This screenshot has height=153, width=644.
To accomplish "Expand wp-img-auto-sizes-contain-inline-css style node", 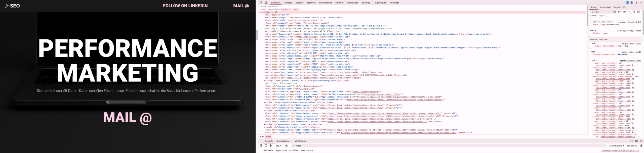I will coord(264,103).
